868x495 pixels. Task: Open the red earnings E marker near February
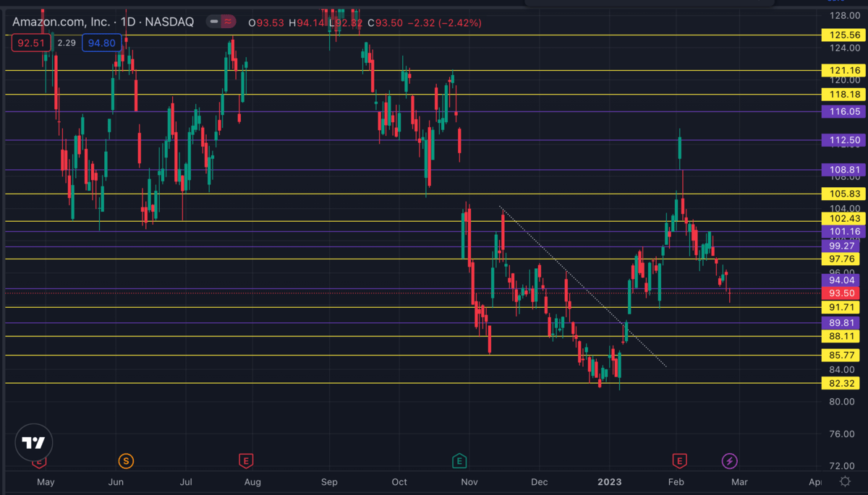click(x=678, y=460)
